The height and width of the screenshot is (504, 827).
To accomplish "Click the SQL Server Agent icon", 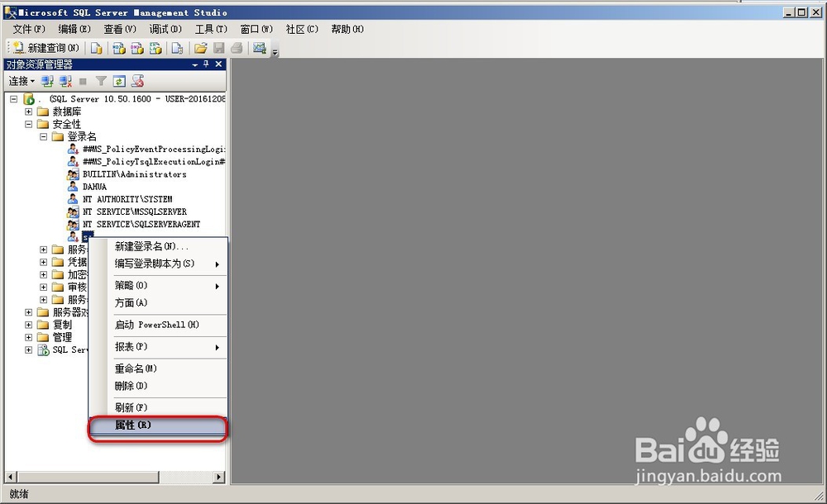I will 43,350.
